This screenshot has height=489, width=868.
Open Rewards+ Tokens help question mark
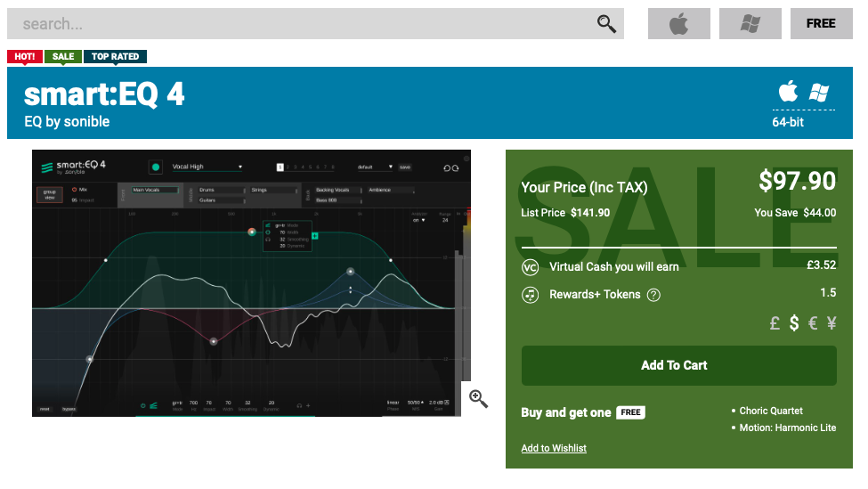tap(653, 295)
